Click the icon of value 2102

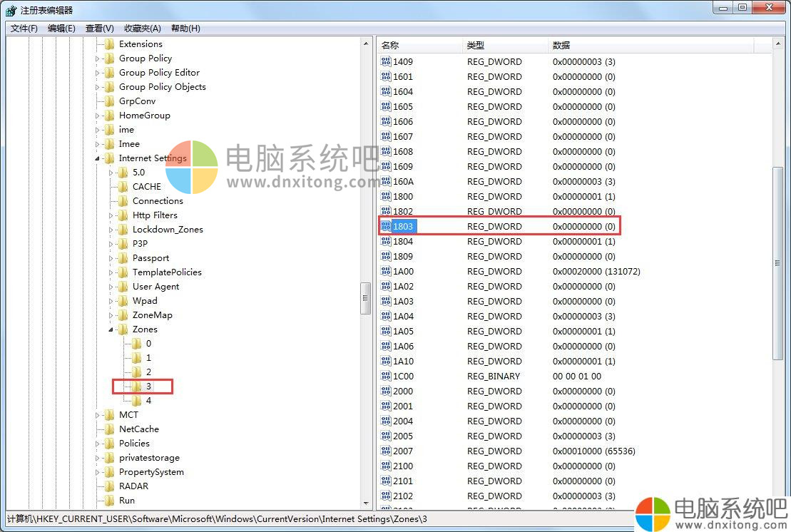[386, 496]
